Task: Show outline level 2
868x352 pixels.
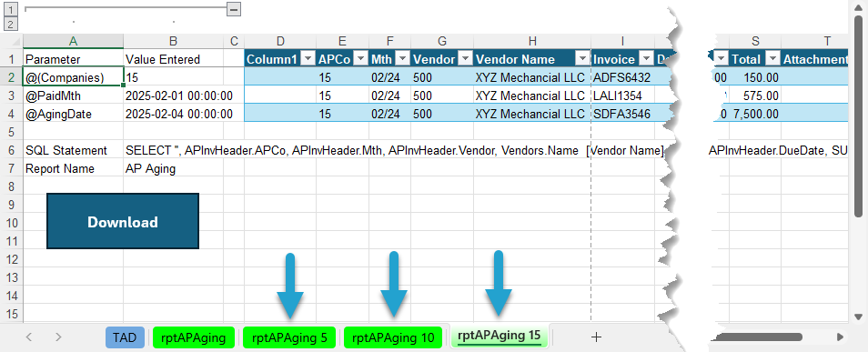Action: (x=11, y=24)
